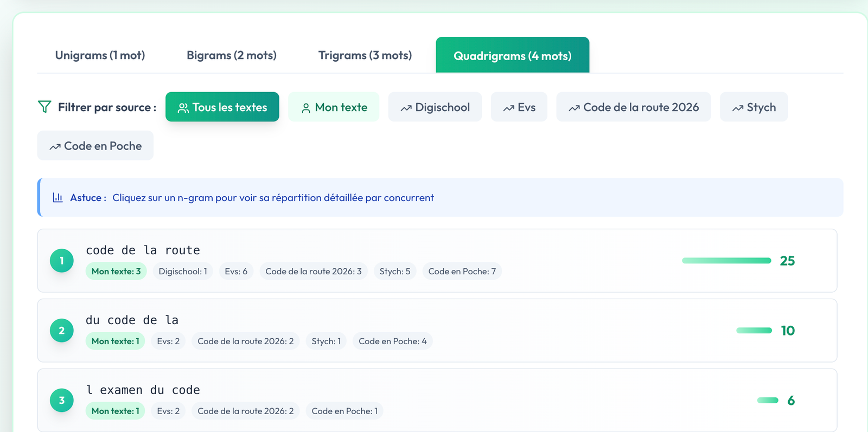This screenshot has width=868, height=432.
Task: Click the Astuce tip text
Action: [x=273, y=197]
